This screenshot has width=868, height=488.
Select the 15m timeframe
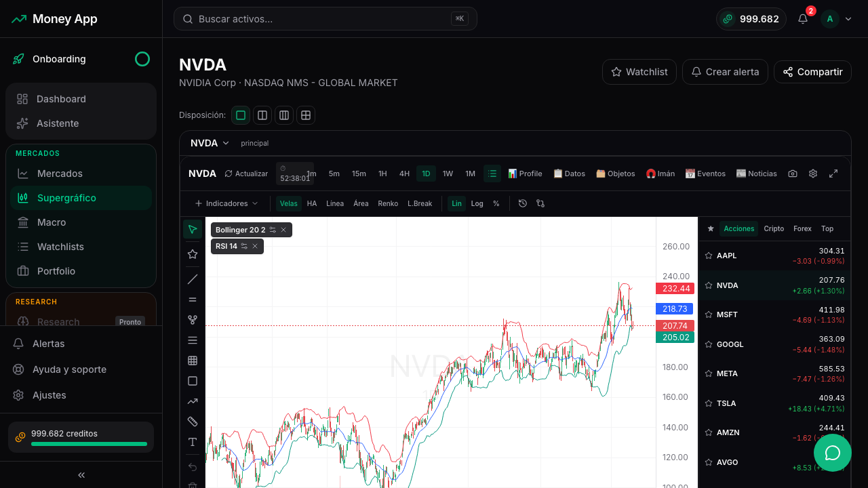pyautogui.click(x=359, y=174)
